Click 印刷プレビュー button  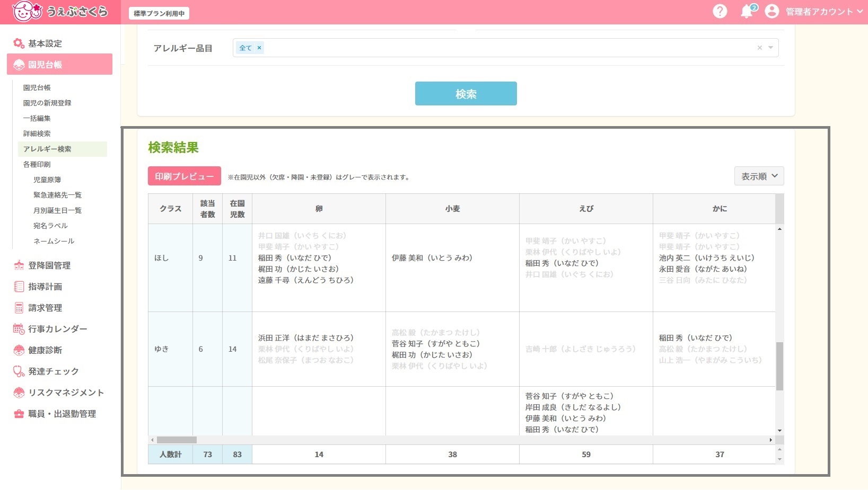[x=184, y=176]
